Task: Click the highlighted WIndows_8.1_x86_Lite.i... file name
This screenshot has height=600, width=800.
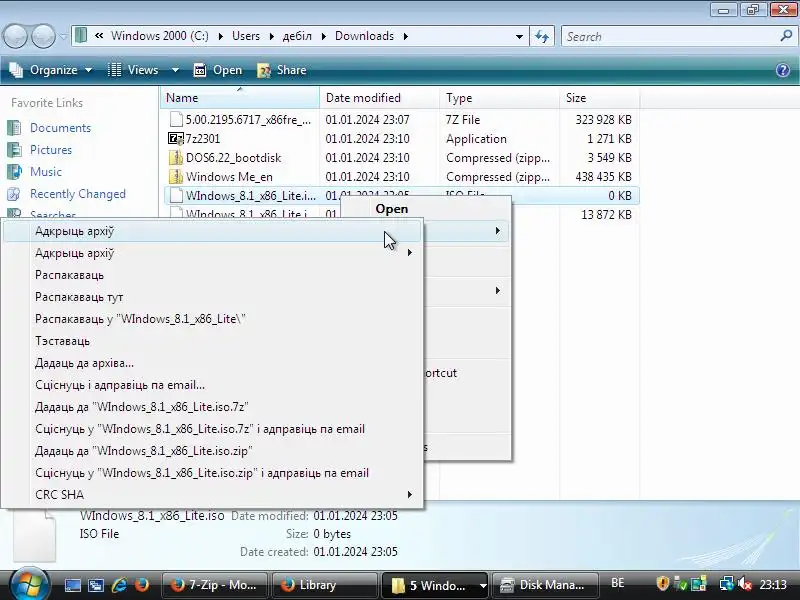Action: pyautogui.click(x=251, y=196)
